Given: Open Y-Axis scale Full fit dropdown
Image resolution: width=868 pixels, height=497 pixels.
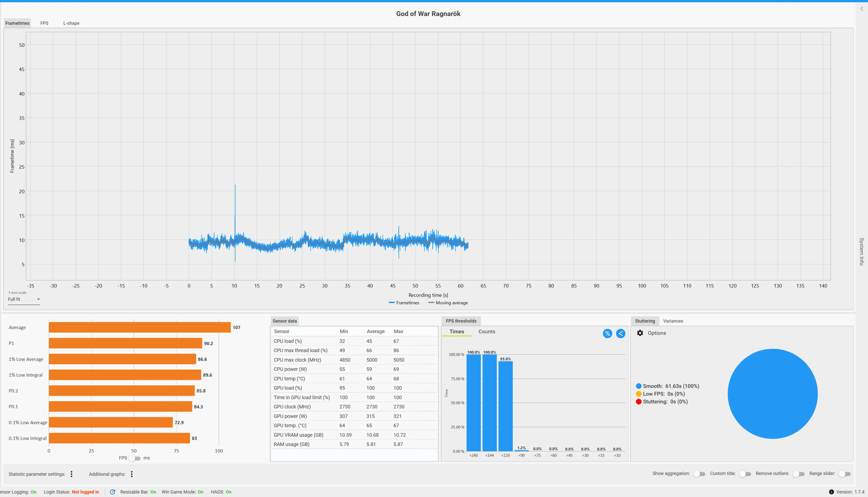Looking at the screenshot, I should click(24, 299).
